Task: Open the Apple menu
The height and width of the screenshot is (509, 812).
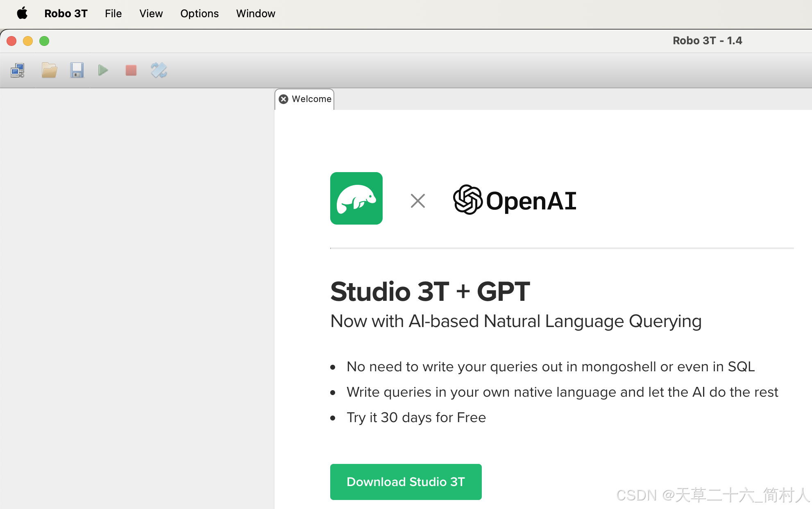Action: coord(22,14)
